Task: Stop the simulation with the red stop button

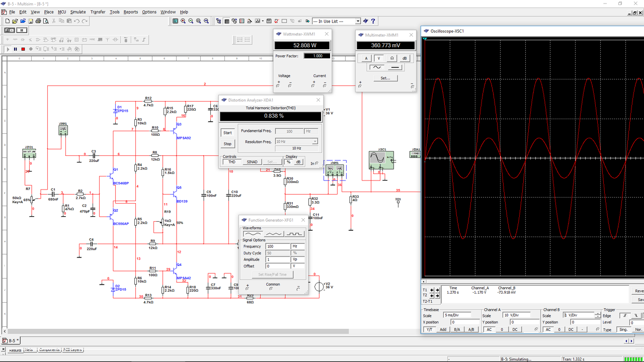Action: pos(23,49)
